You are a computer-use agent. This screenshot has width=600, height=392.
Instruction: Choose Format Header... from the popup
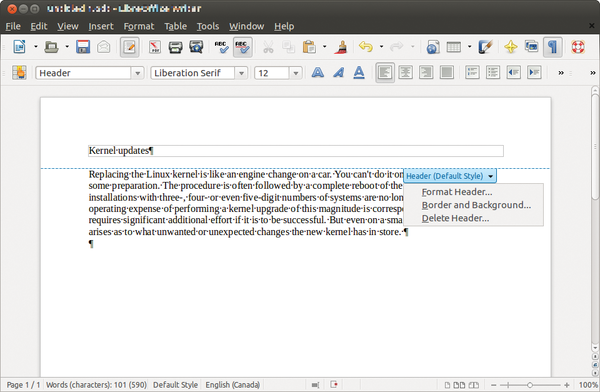457,192
